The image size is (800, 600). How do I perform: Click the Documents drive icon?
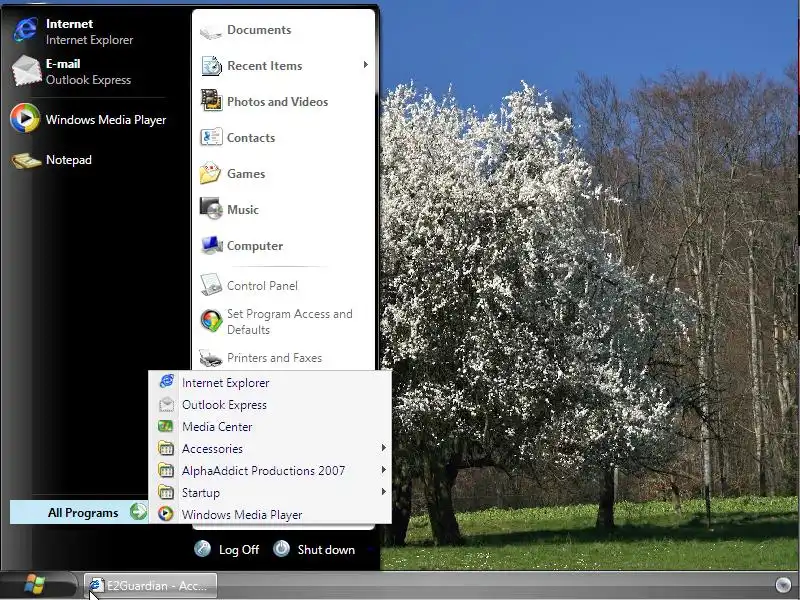coord(211,32)
